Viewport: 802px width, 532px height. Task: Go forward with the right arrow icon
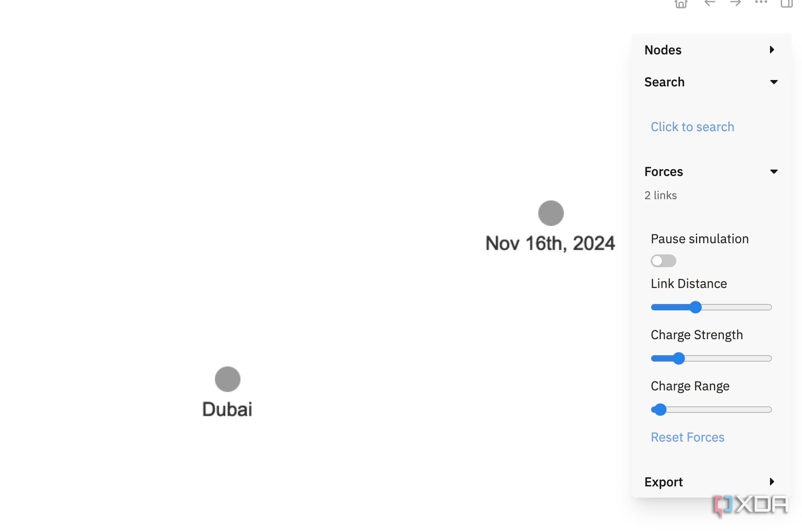[x=735, y=3]
